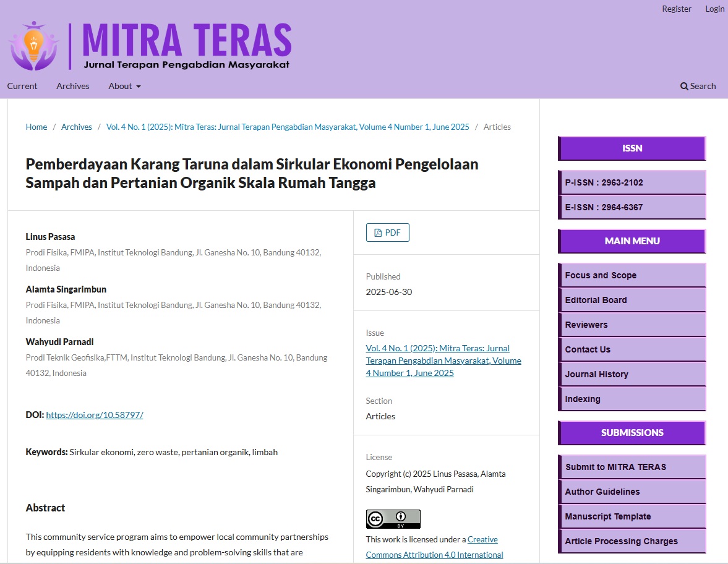Click the MAIN MENU sidebar header
Image resolution: width=728 pixels, height=564 pixels.
[632, 241]
